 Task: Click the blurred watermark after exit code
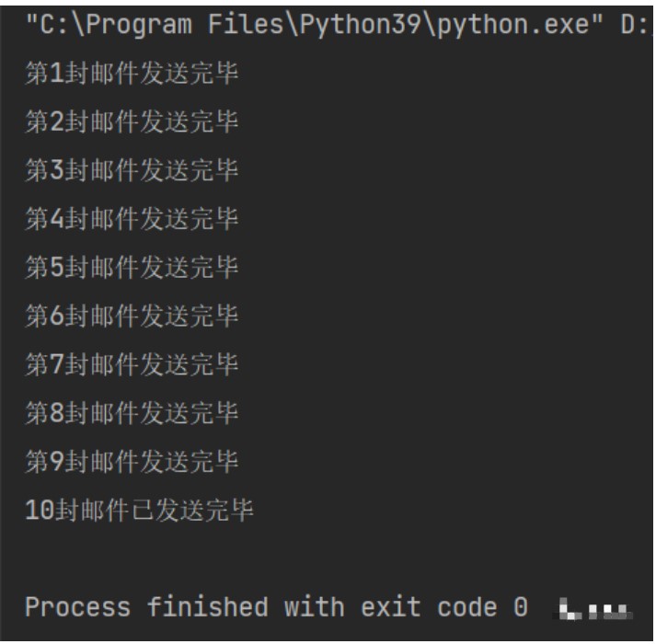(x=599, y=609)
